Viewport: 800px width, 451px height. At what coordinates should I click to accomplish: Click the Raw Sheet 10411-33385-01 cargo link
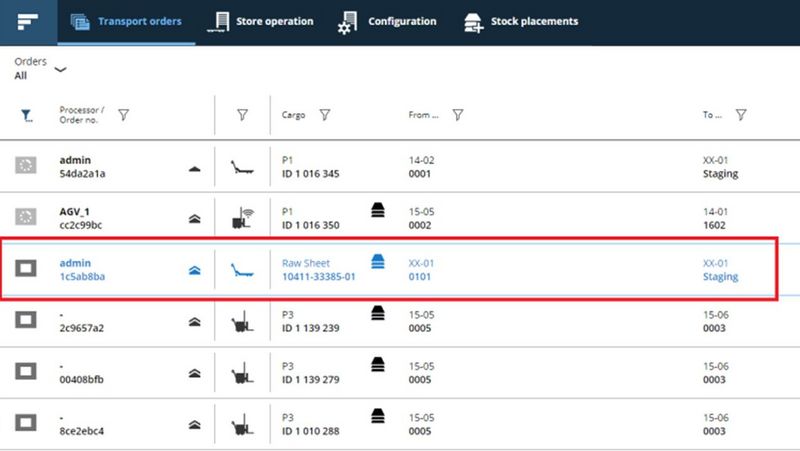(318, 270)
